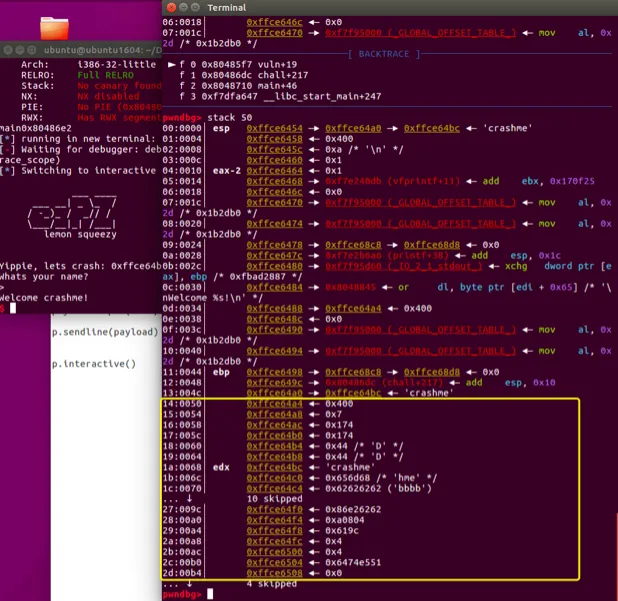
Task: Click the p.sendline(payload) line in editor
Action: [x=104, y=332]
